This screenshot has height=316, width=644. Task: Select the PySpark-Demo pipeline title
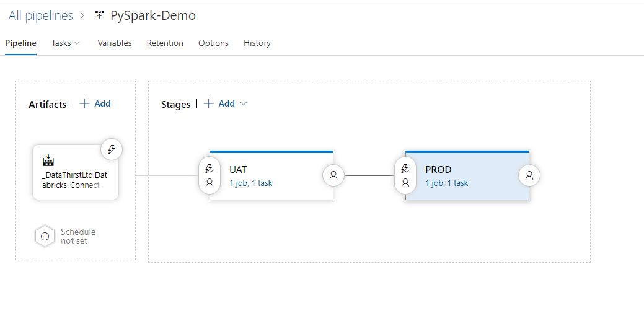pyautogui.click(x=152, y=15)
